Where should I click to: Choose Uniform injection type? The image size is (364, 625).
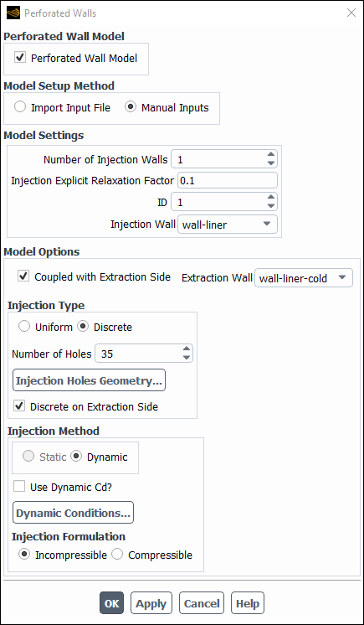click(24, 327)
